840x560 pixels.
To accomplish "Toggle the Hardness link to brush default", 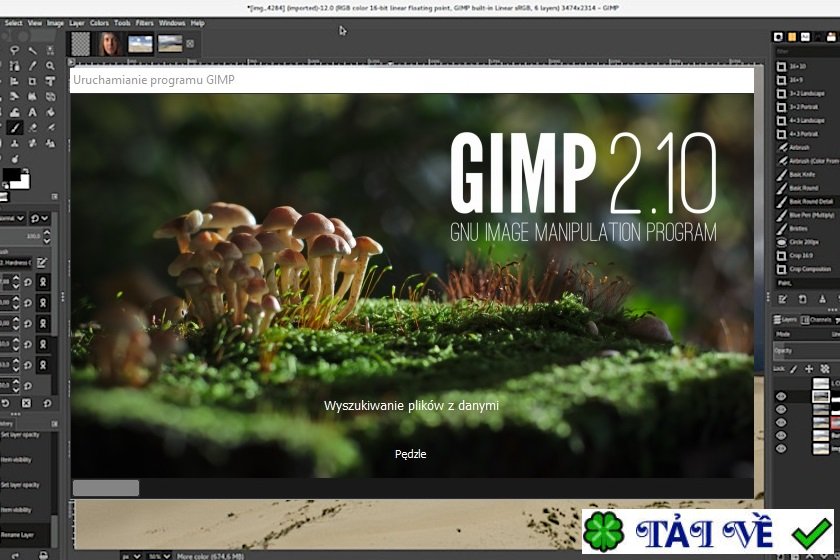I will [43, 365].
